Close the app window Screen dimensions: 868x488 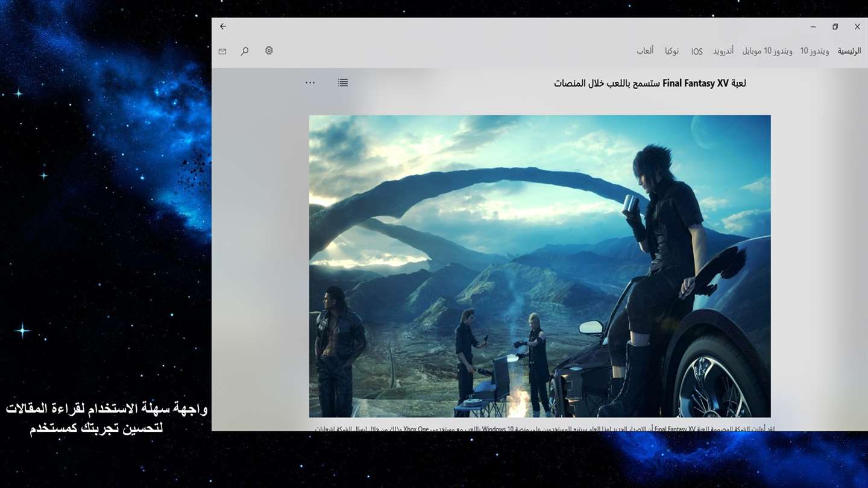(x=857, y=27)
